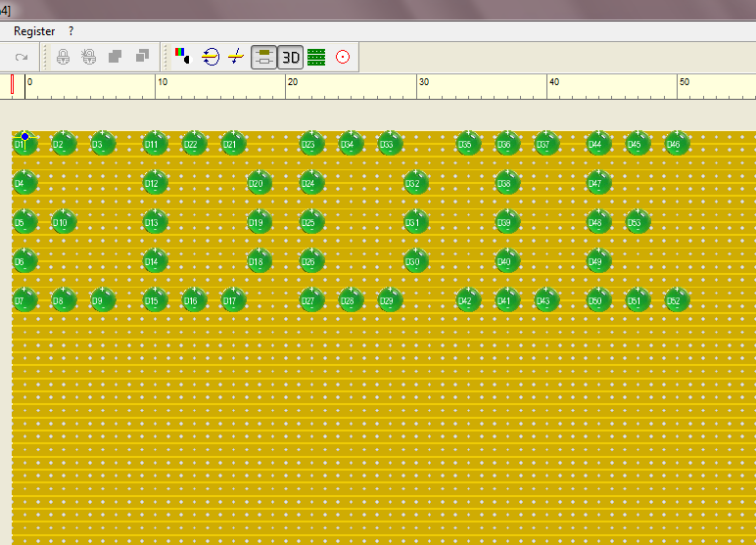This screenshot has height=545, width=756.
Task: Select LED D20 on the board
Action: coord(260,182)
